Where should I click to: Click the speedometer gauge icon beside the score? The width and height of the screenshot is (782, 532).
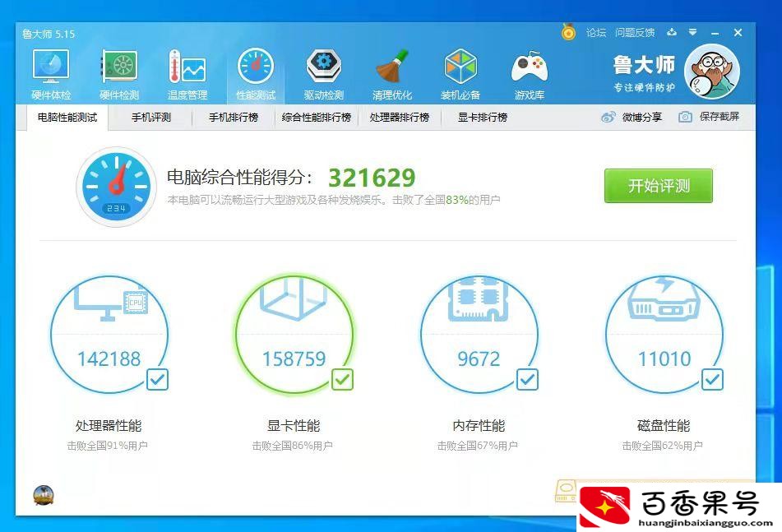(116, 187)
